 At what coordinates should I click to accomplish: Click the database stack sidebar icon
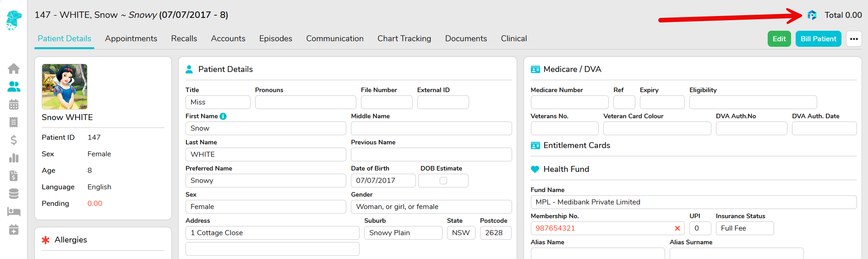point(14,194)
